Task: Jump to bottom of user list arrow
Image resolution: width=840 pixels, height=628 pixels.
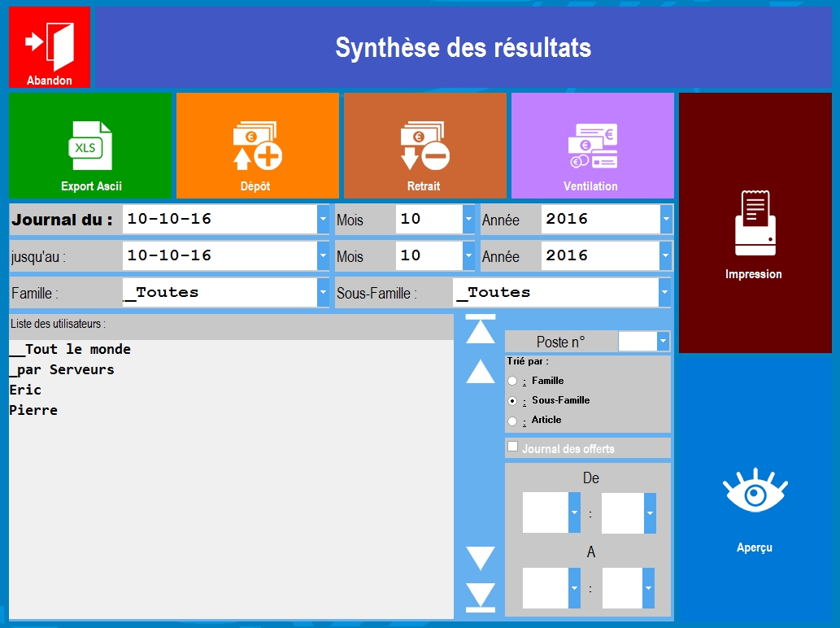Action: pos(481,597)
